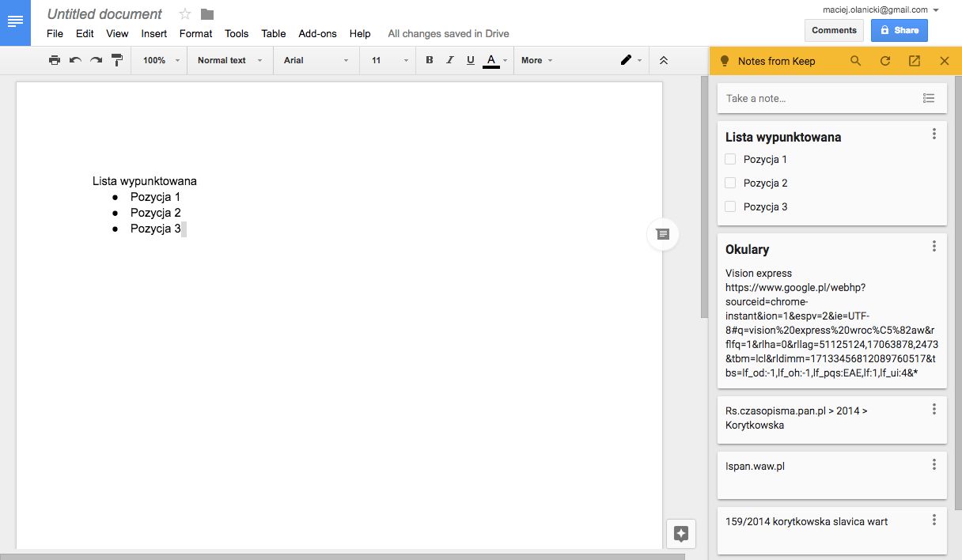Open the Insert menu
The width and height of the screenshot is (962, 560).
pos(153,33)
